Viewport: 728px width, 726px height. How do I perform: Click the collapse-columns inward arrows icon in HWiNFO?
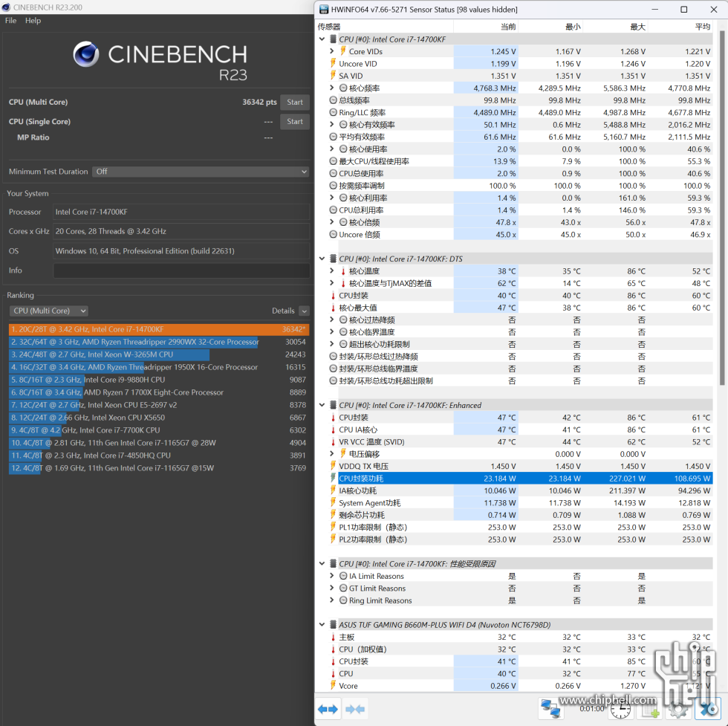click(x=355, y=709)
